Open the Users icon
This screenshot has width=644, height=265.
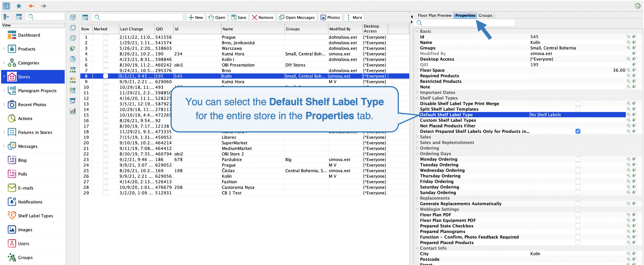coord(12,244)
